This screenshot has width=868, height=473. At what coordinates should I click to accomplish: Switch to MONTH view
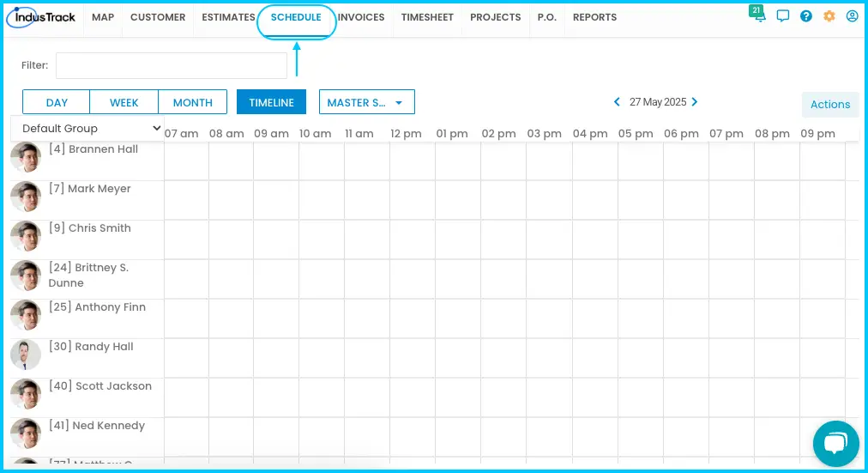(193, 102)
